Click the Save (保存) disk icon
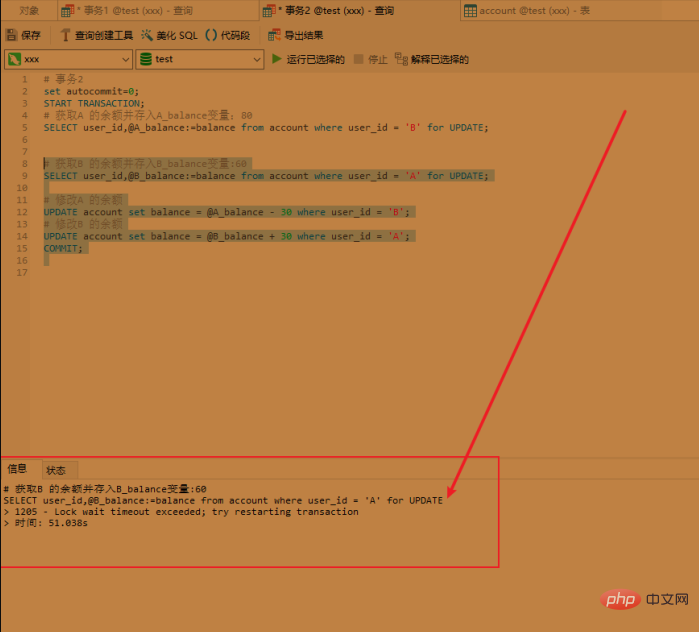Screen dimensions: 699x632 (x=12, y=35)
